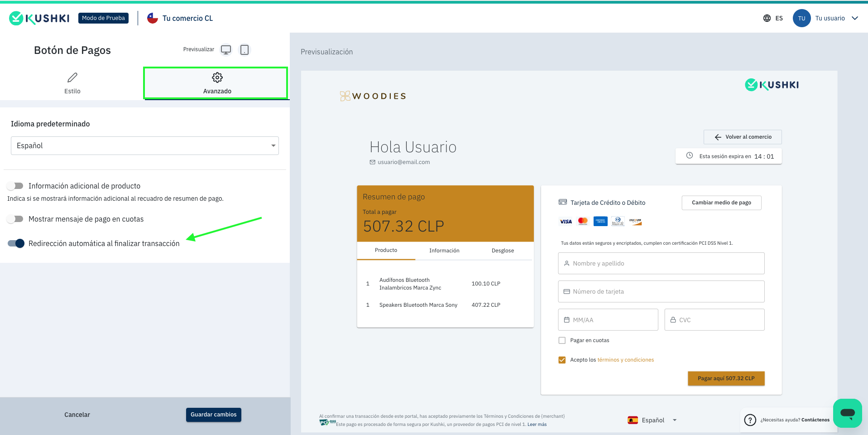Click Pagar aquí 507.32 CLP button

click(726, 378)
